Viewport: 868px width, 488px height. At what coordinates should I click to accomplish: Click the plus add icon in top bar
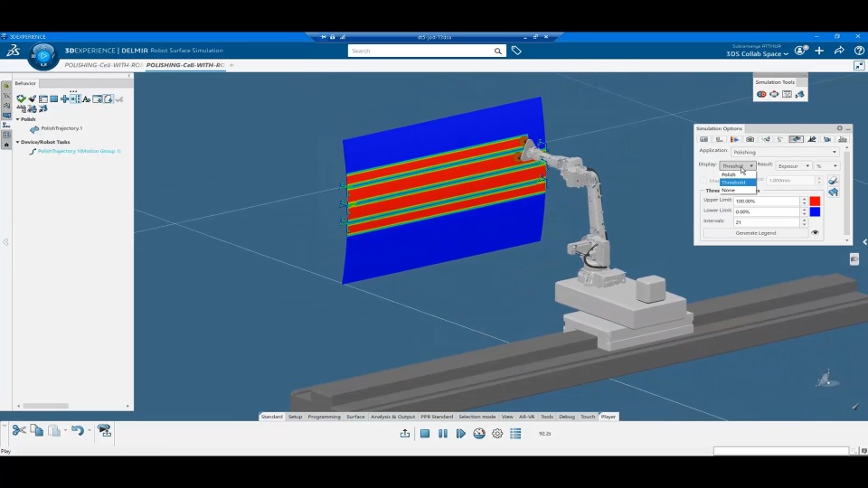coord(819,51)
